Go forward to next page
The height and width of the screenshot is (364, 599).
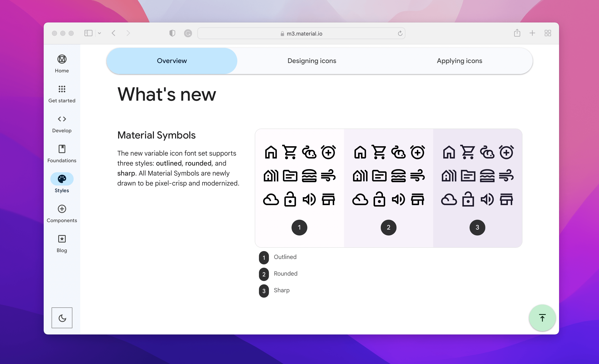128,33
